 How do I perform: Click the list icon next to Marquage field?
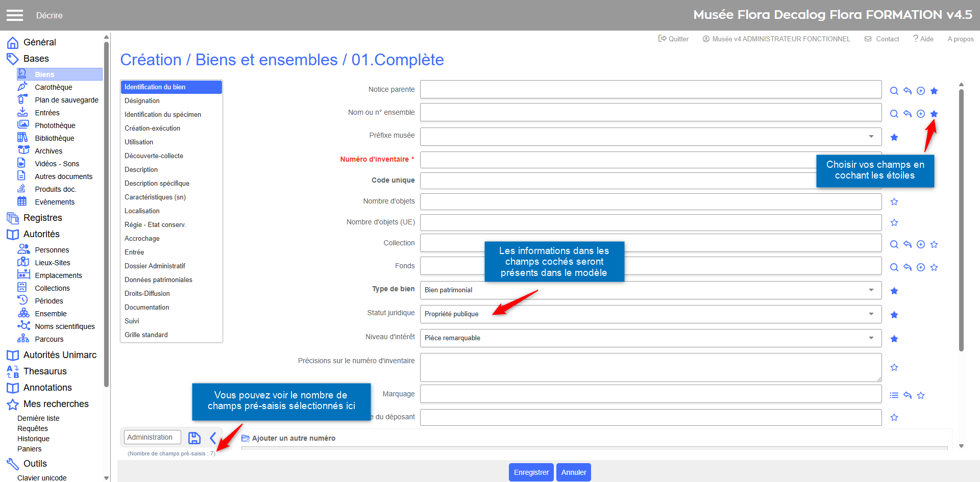click(x=894, y=395)
